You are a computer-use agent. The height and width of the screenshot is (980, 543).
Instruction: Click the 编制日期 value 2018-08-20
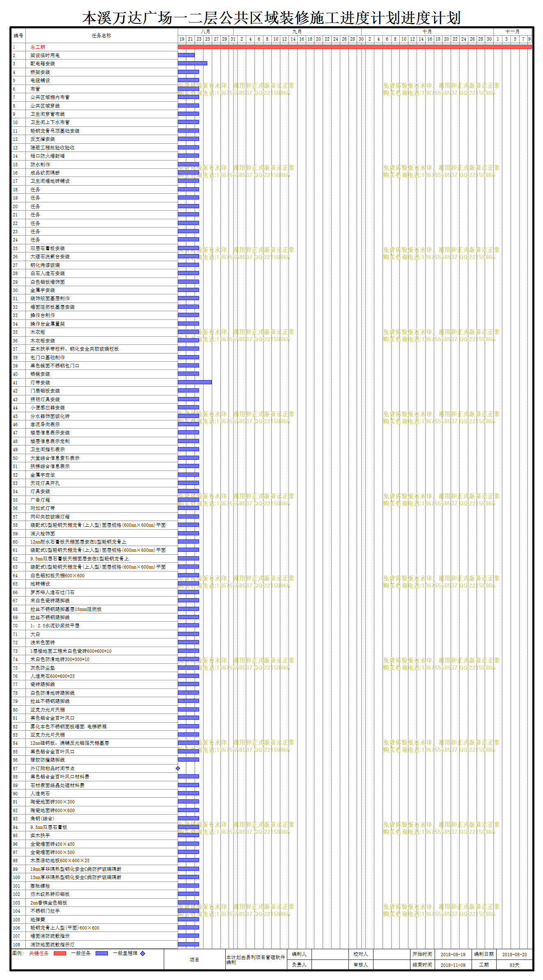[x=515, y=955]
